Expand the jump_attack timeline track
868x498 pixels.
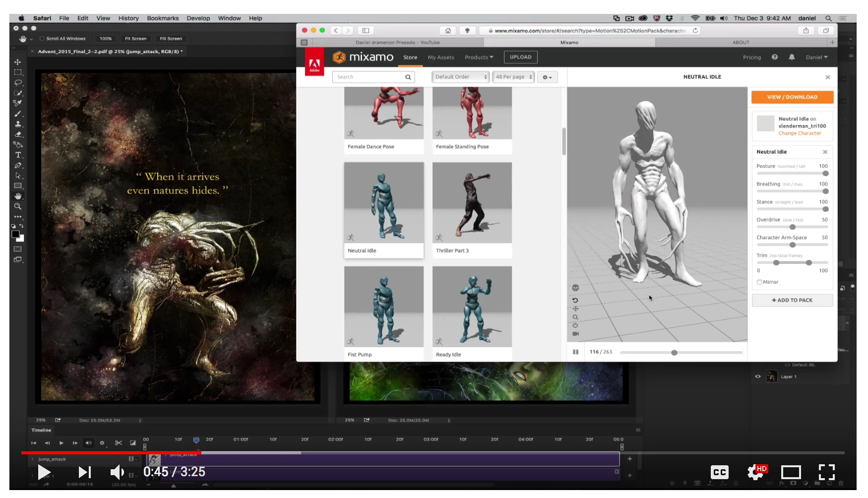(33, 459)
